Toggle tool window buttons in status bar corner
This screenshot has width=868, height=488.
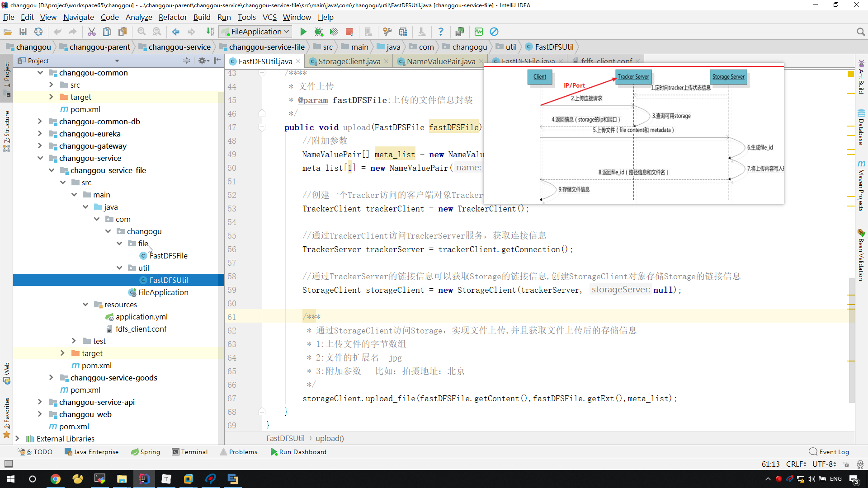(8, 464)
